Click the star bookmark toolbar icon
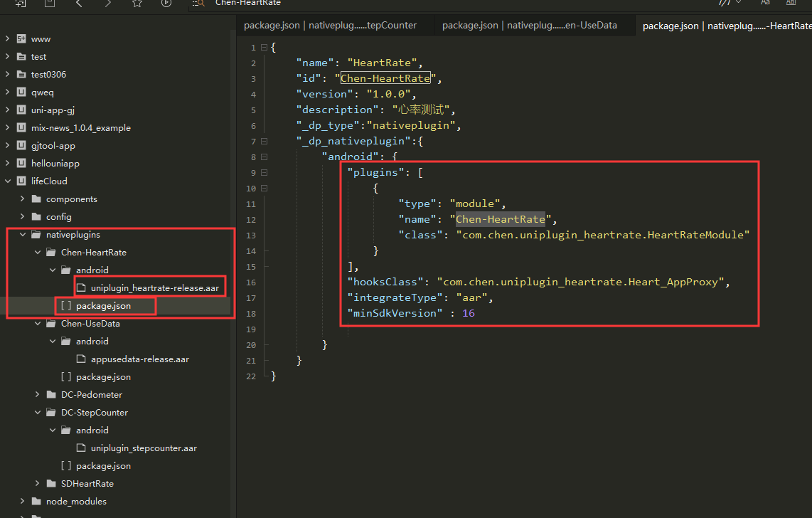 pyautogui.click(x=137, y=3)
